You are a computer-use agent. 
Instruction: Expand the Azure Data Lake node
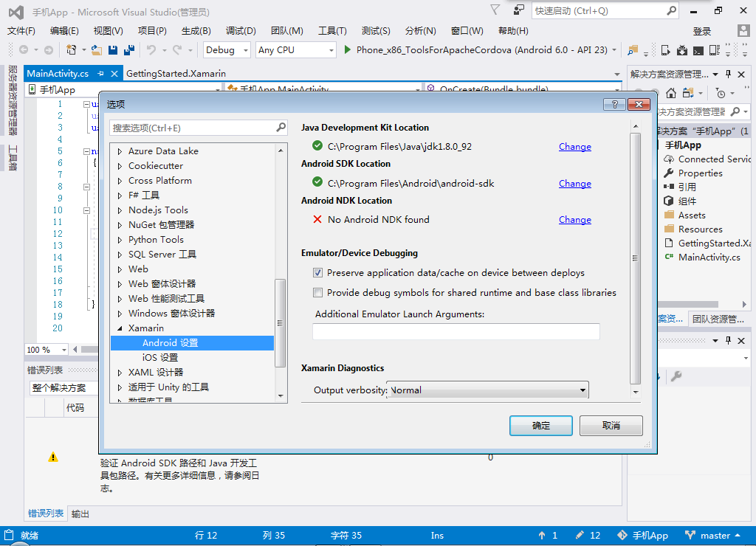click(120, 151)
